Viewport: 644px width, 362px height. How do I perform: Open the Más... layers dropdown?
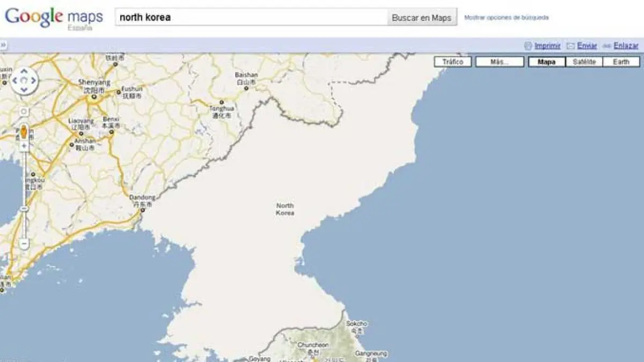pos(500,62)
